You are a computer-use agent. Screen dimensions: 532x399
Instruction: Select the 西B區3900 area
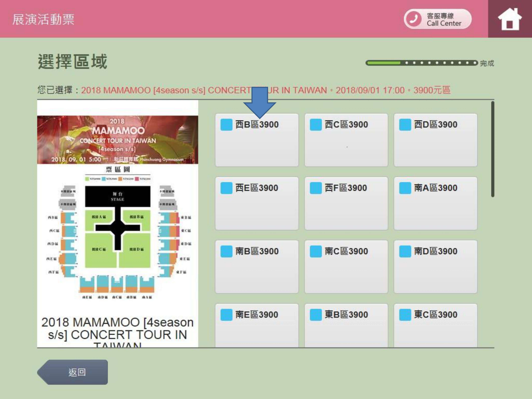click(x=257, y=140)
